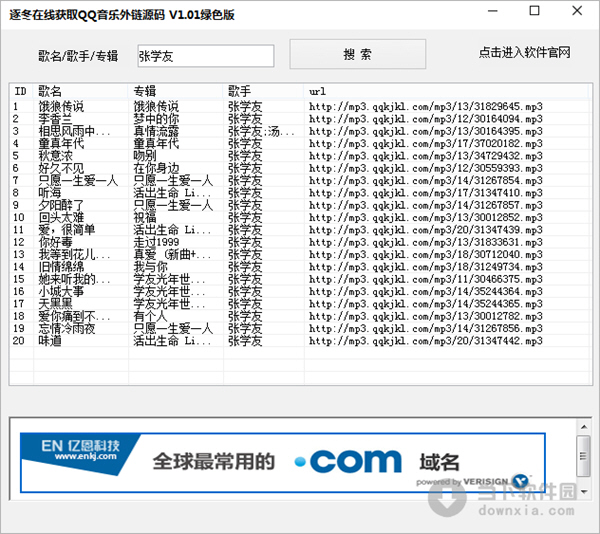
Task: Click url ending 30164094.mp3
Action: pyautogui.click(x=426, y=119)
